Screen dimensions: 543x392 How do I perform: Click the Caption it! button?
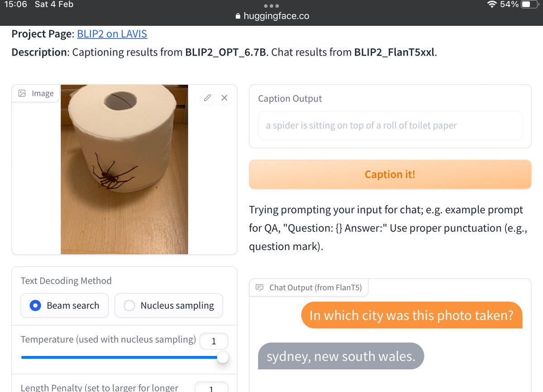point(390,174)
